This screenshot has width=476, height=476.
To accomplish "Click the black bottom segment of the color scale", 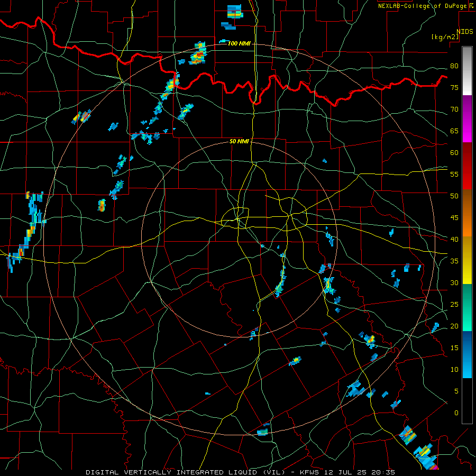I will coord(467,401).
